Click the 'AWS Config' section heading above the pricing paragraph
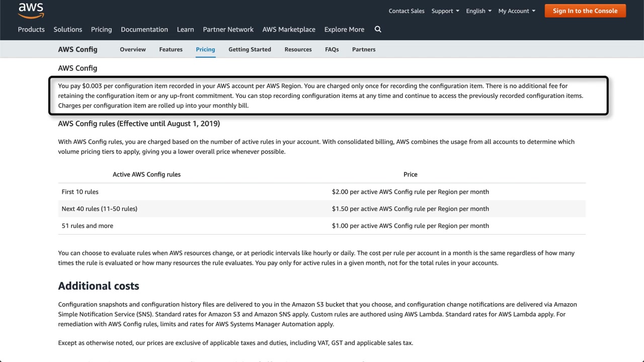This screenshot has width=644, height=362. coord(77,68)
